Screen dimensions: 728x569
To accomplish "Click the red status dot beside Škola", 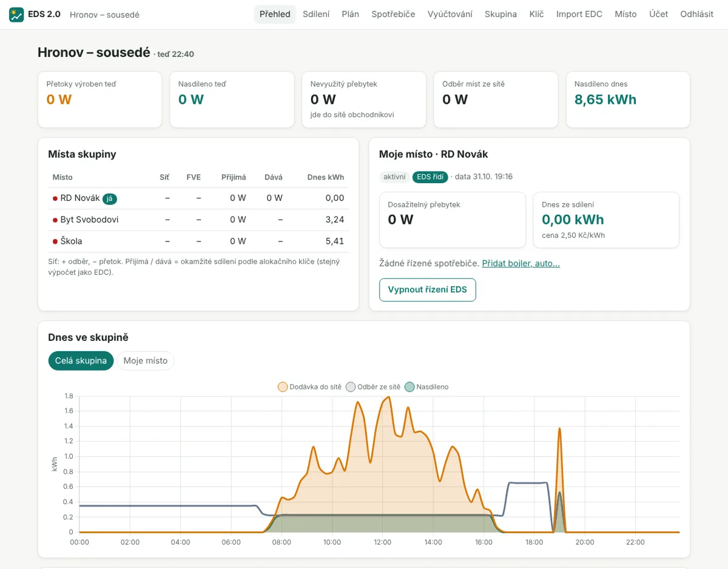I will click(x=55, y=241).
